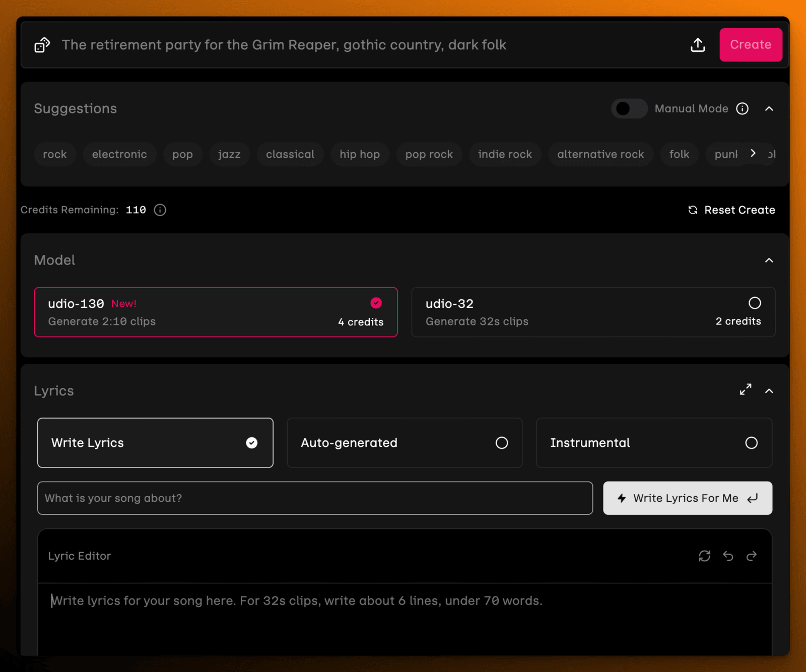Show more genre suggestion tags
This screenshot has width=806, height=672.
point(753,153)
